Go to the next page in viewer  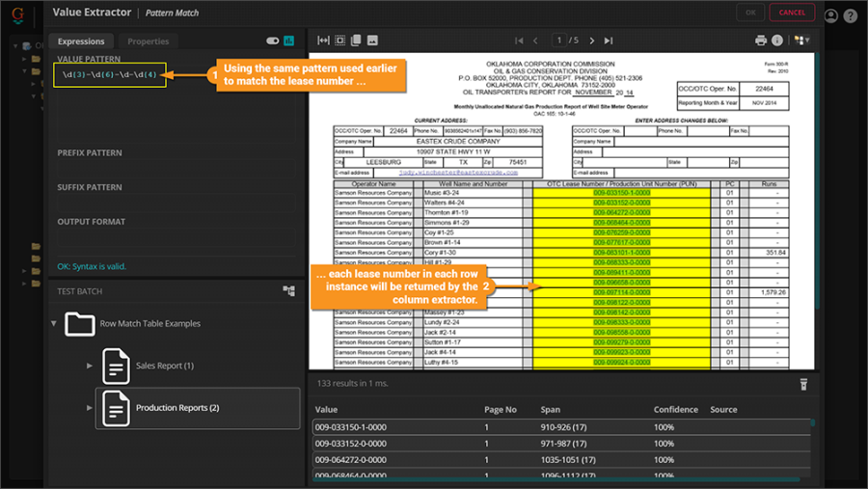(x=592, y=41)
